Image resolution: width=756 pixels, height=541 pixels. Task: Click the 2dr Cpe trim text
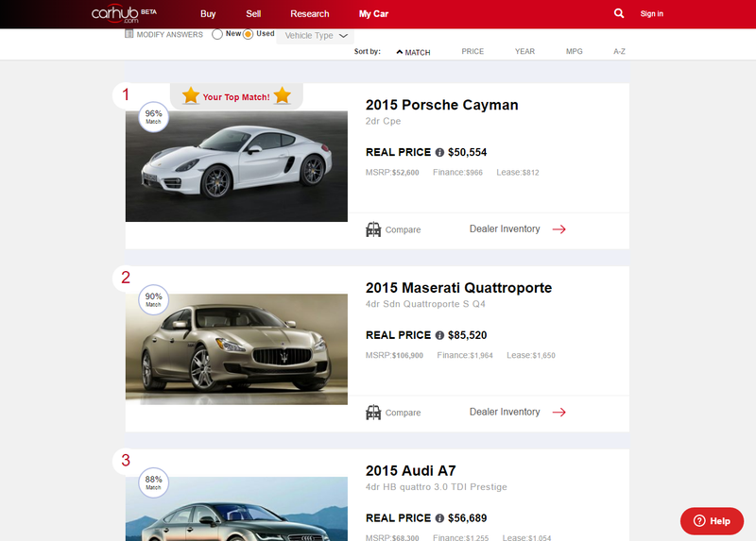[x=383, y=121]
